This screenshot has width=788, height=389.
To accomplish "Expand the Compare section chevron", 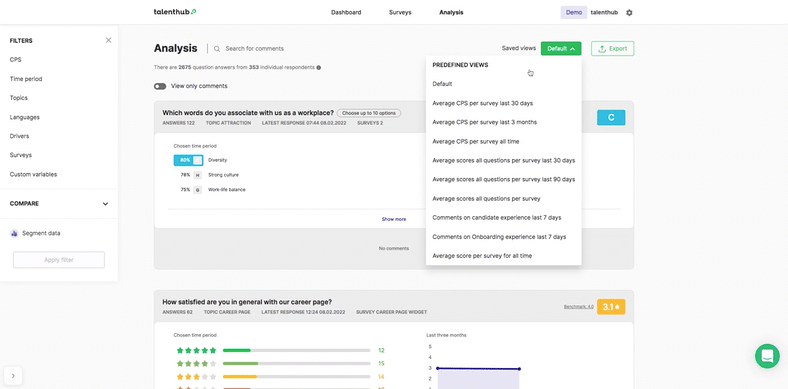I will (x=106, y=204).
